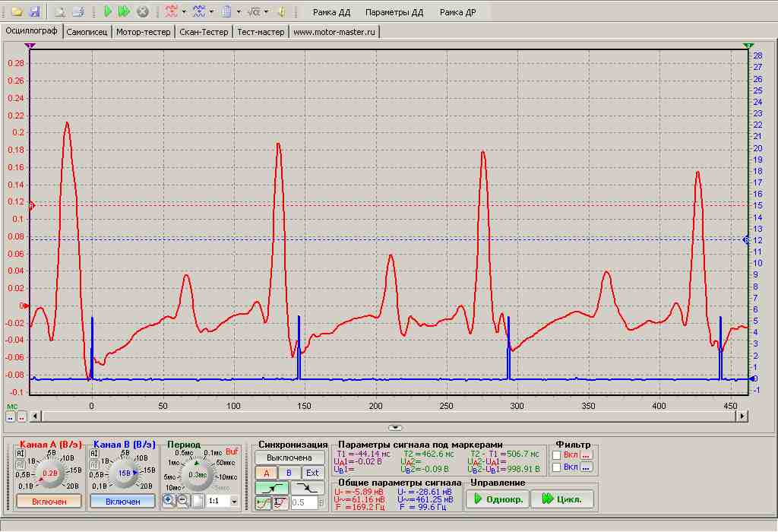
Task: Open dropdown next to blue waveform icon
Action: (211, 11)
